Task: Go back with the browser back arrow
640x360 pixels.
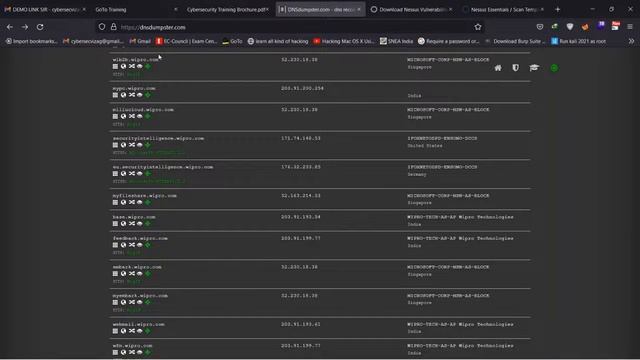Action: [10, 27]
